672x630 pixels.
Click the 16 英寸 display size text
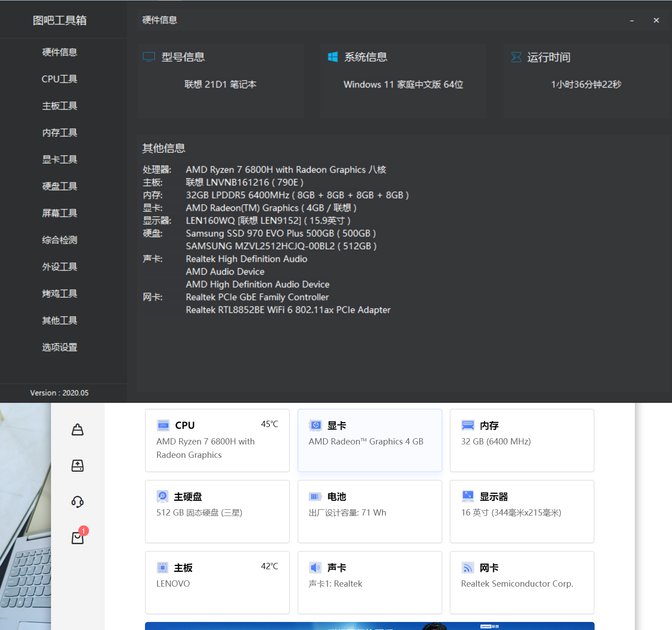tap(511, 513)
